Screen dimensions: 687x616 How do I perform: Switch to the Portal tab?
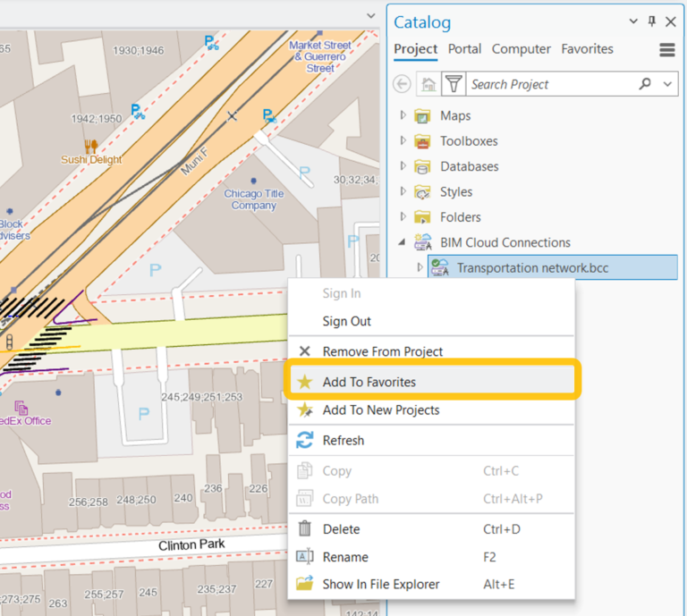pos(464,49)
